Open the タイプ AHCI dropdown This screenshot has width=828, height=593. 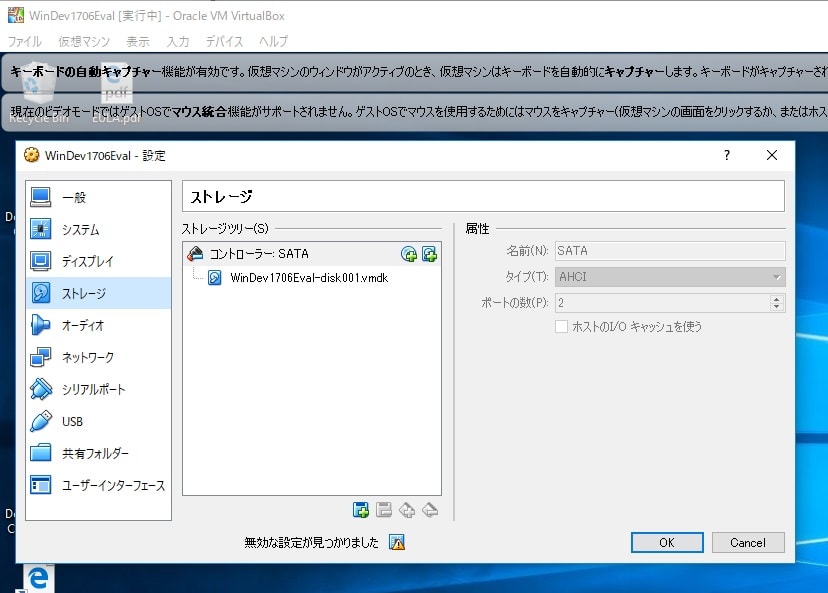(x=670, y=277)
